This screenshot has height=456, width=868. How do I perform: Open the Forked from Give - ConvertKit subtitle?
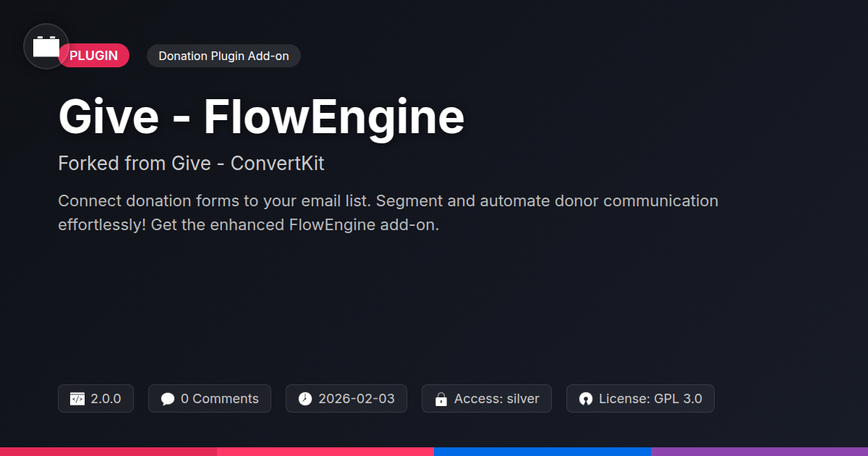(x=191, y=164)
